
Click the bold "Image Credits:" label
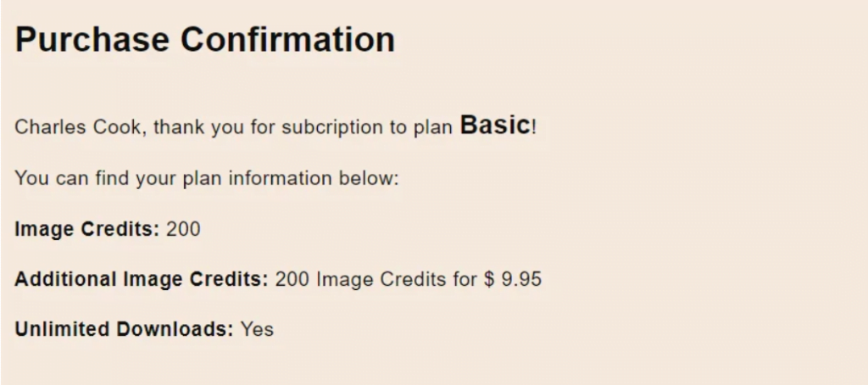click(x=87, y=229)
